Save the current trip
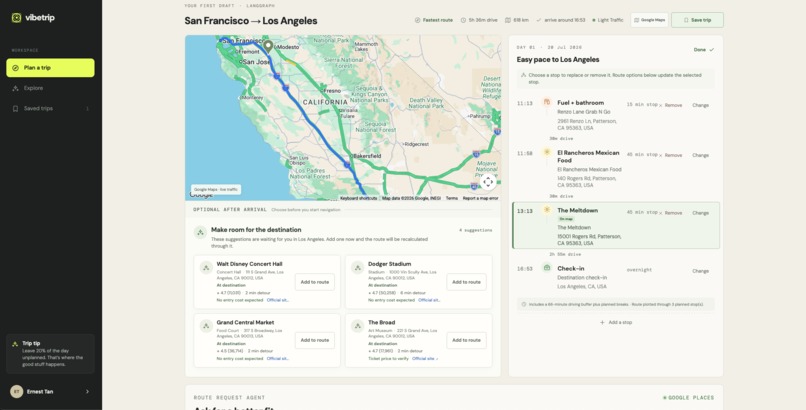 click(x=697, y=20)
